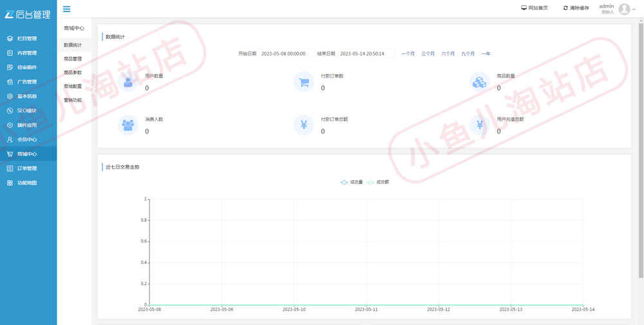The image size is (644, 325).
Task: Filter statistics by 一年
Action: point(486,54)
